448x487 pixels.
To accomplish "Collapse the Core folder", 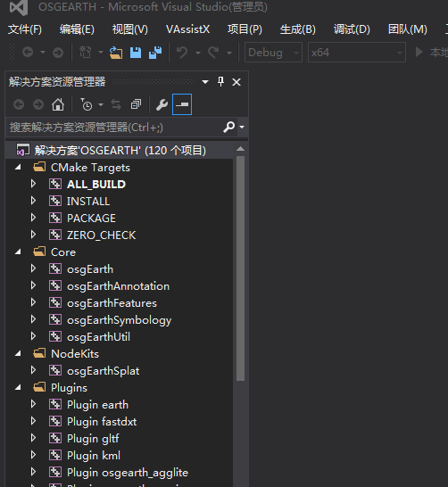I will [19, 252].
